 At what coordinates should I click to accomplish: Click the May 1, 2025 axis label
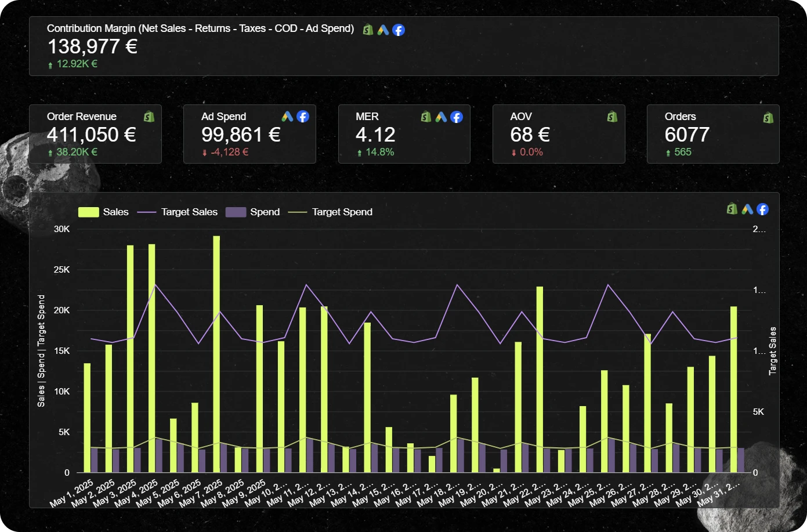tap(72, 493)
